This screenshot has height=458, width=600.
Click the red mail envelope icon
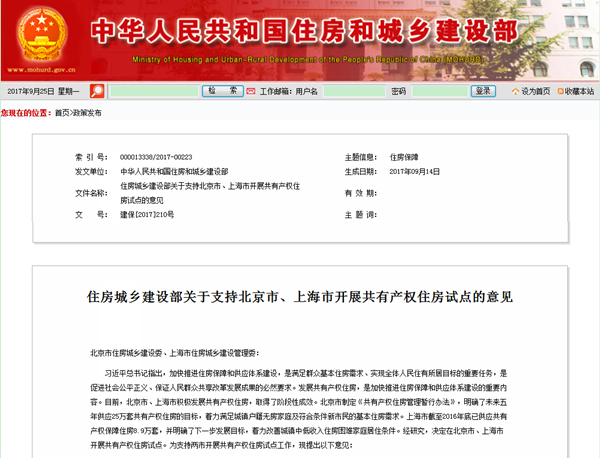251,91
